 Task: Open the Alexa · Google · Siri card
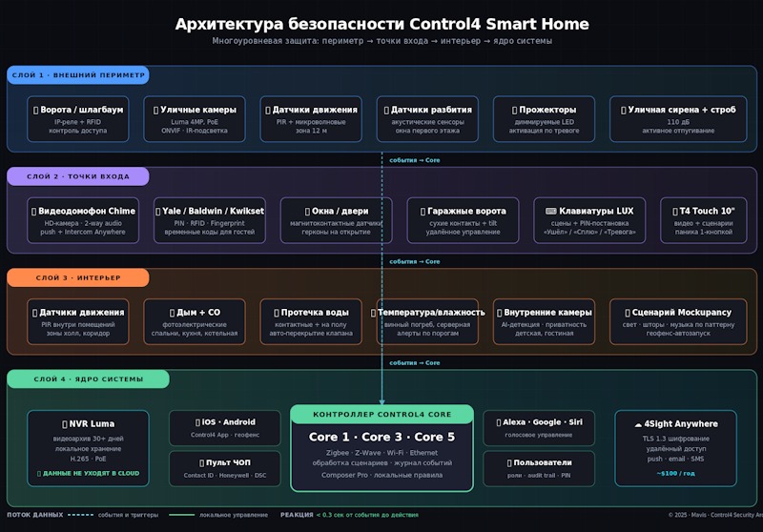point(539,428)
